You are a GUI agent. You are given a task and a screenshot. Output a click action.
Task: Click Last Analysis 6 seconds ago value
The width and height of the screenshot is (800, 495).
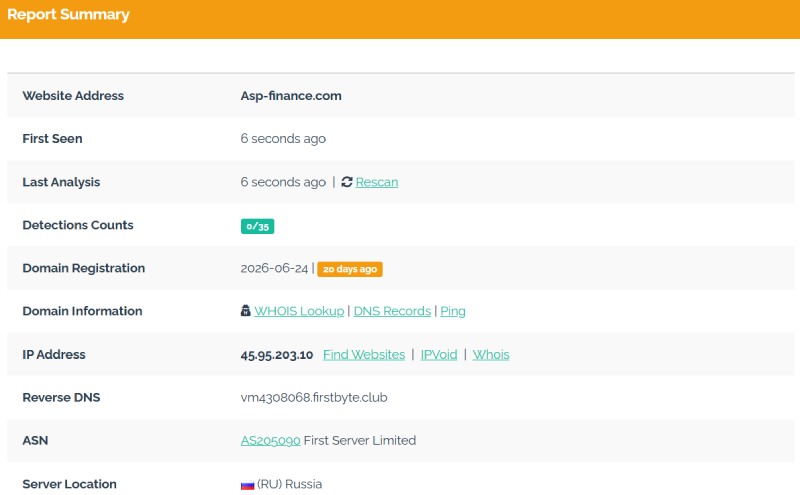pyautogui.click(x=283, y=182)
